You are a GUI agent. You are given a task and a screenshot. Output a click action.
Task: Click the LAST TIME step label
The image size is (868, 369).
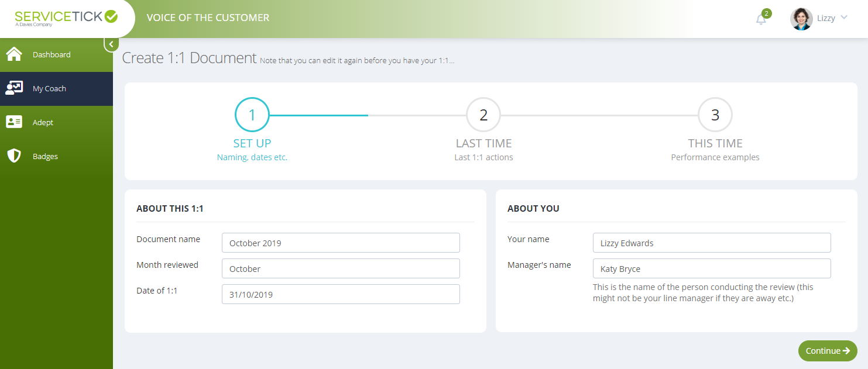coord(483,143)
